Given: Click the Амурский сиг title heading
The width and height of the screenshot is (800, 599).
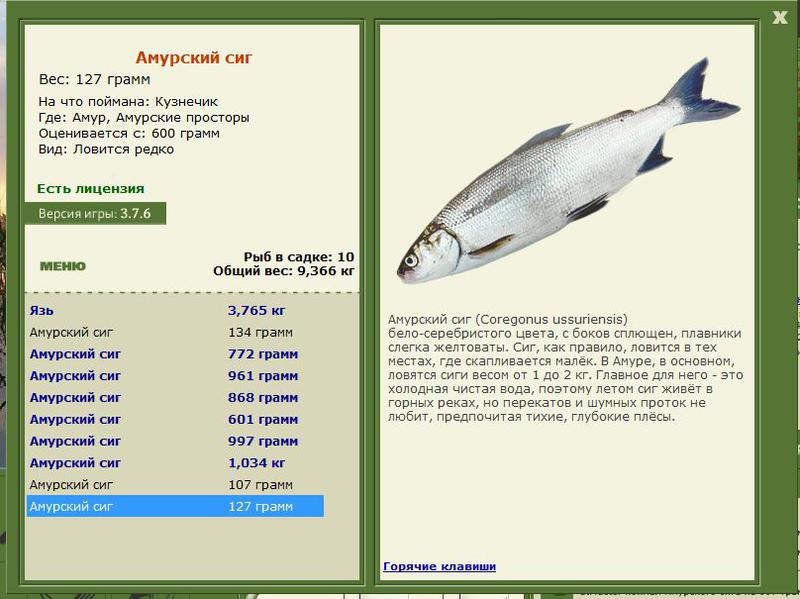Looking at the screenshot, I should [194, 57].
